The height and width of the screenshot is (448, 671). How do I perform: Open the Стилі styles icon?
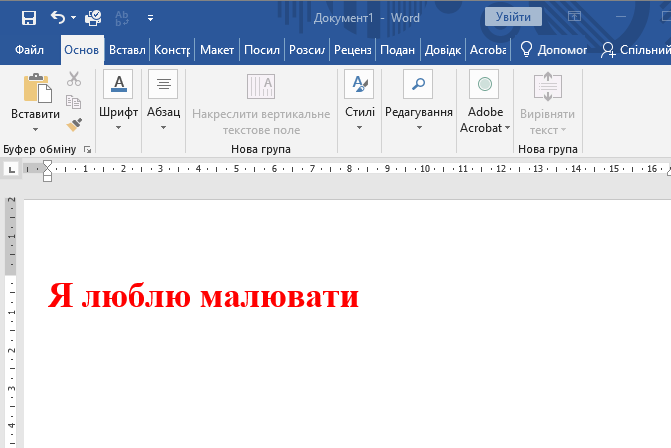pyautogui.click(x=359, y=84)
